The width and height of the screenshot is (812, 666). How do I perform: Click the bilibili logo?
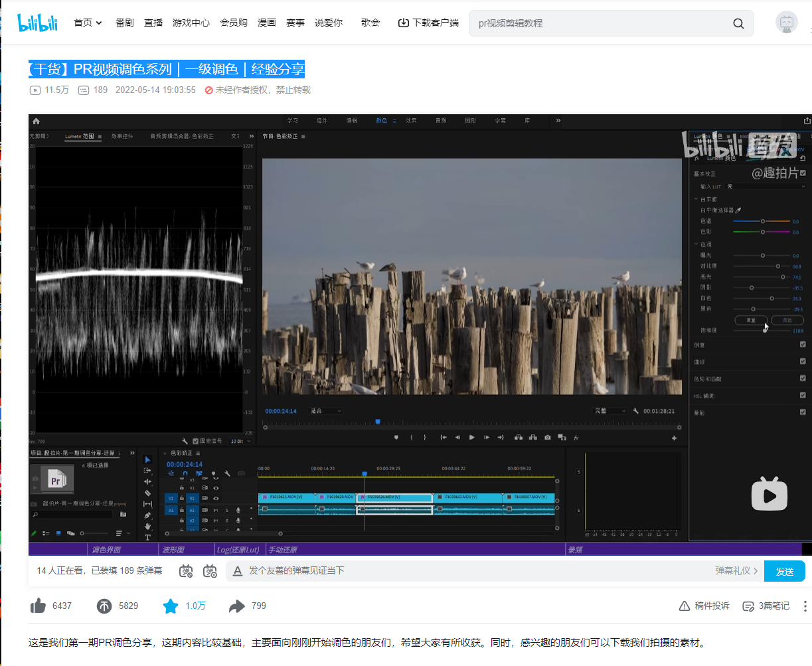pos(37,23)
